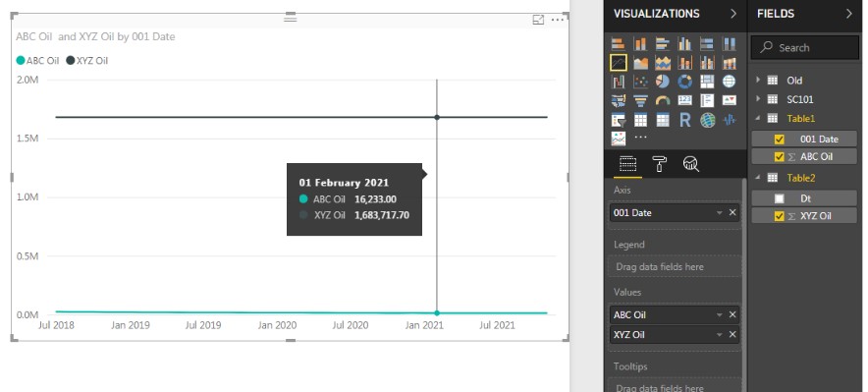Select the Area chart visual
The height and width of the screenshot is (392, 868).
pyautogui.click(x=640, y=63)
